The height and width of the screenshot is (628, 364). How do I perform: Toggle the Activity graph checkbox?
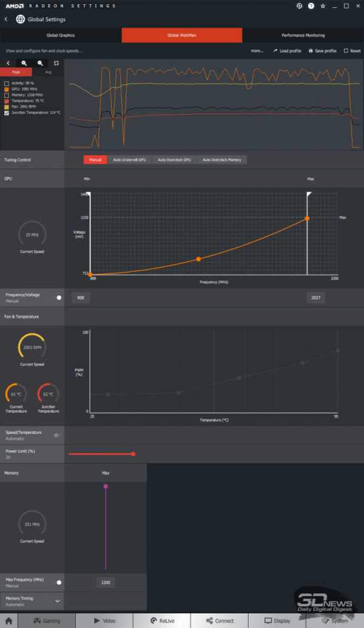(7, 83)
